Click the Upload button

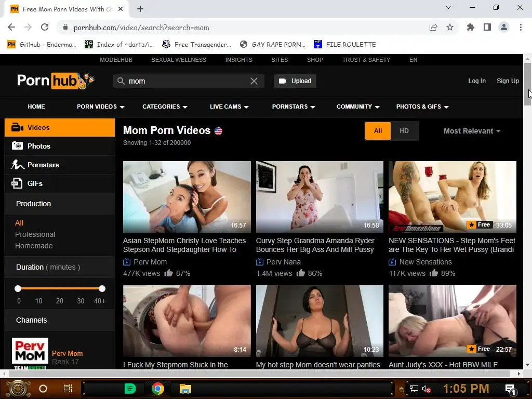(x=295, y=81)
